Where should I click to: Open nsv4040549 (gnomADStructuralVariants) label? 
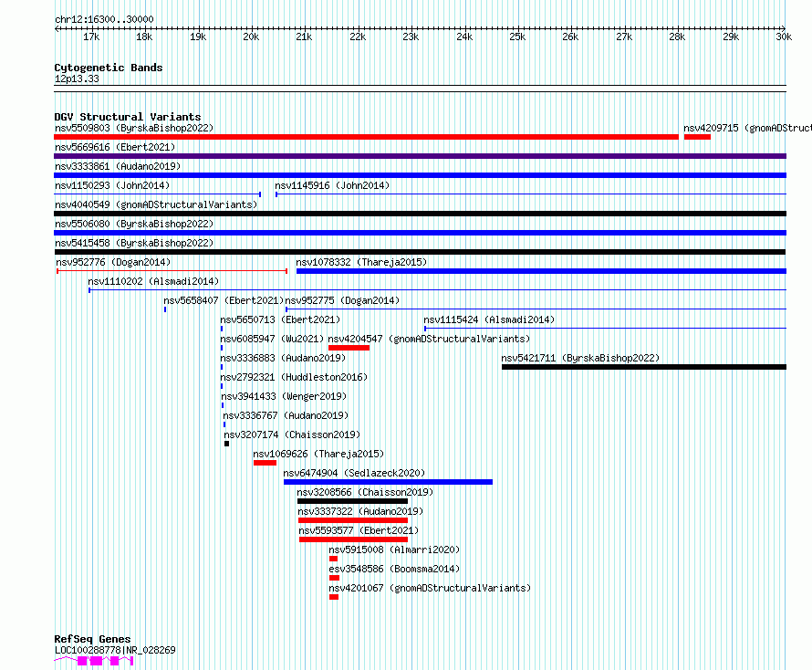[x=156, y=204]
